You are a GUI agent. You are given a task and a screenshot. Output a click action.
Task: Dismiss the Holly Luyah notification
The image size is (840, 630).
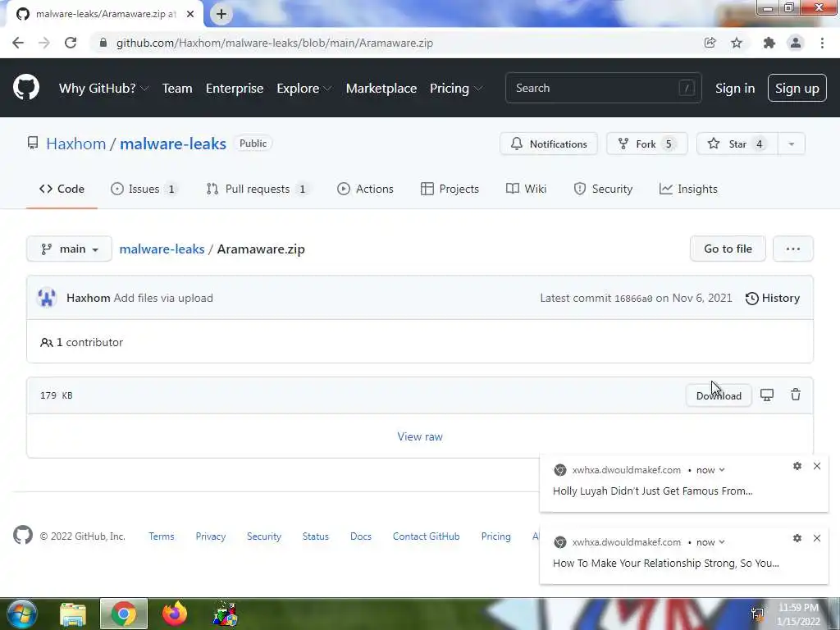click(817, 466)
